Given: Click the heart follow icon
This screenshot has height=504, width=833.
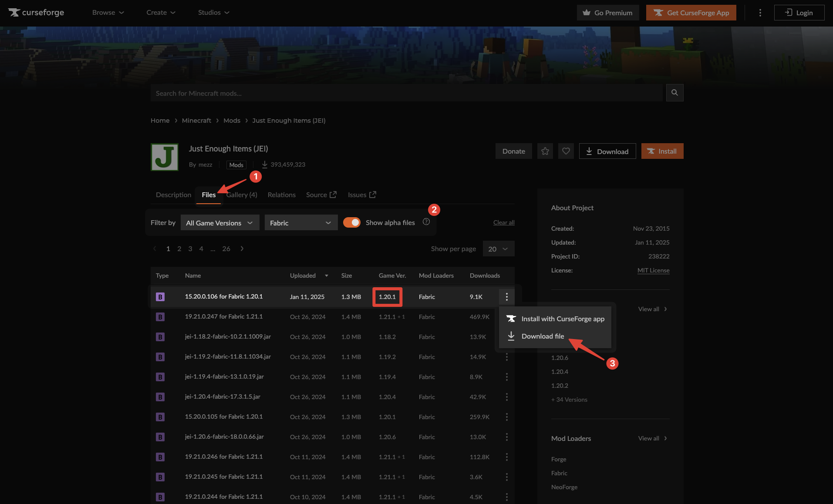Looking at the screenshot, I should (566, 151).
